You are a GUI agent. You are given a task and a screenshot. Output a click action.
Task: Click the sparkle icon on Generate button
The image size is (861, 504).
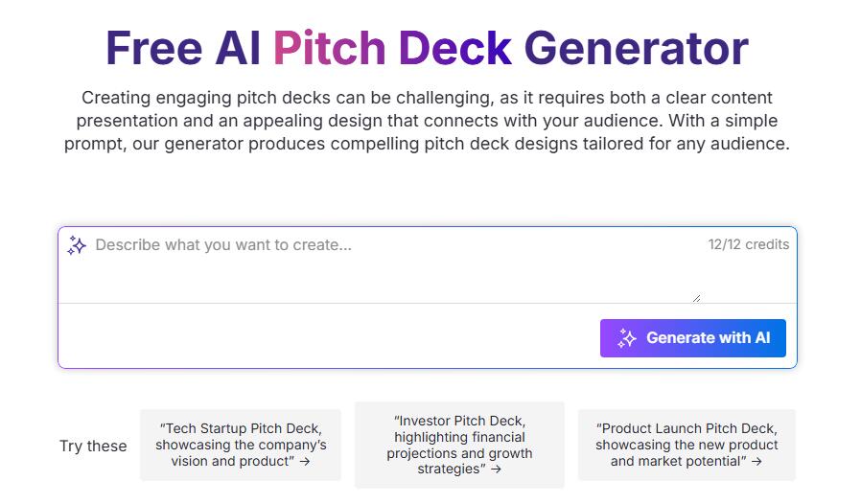[x=627, y=338]
